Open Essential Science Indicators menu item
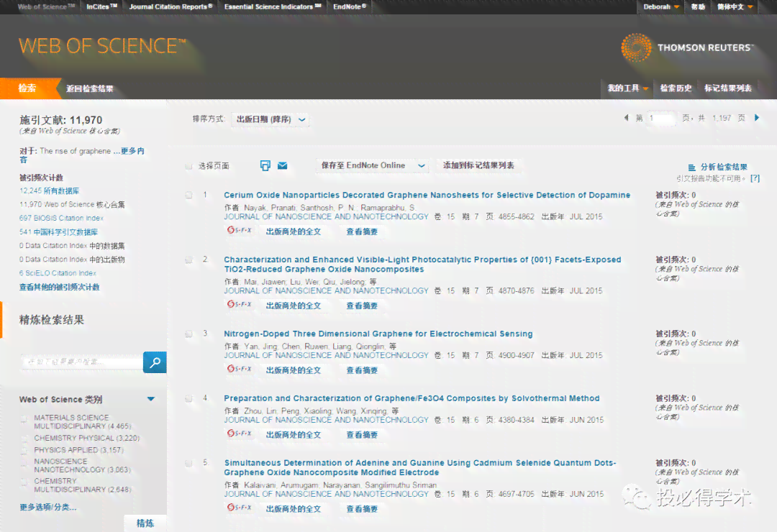The height and width of the screenshot is (532, 777). [x=273, y=7]
